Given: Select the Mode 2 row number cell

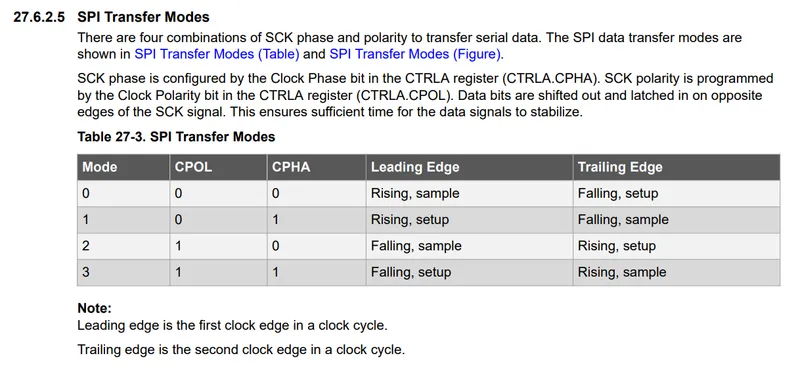Looking at the screenshot, I should pos(123,246).
